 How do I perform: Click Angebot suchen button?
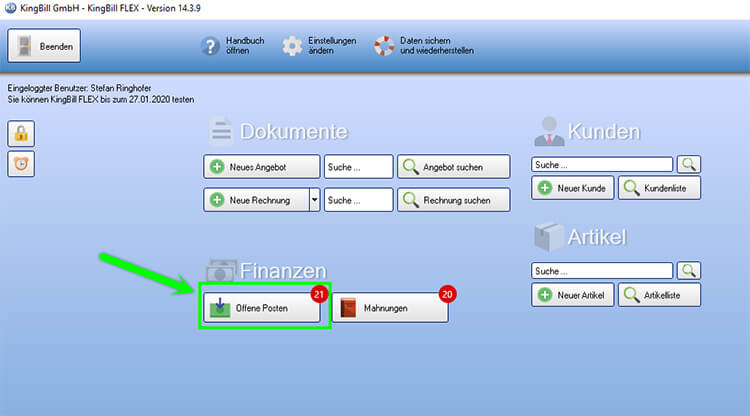pyautogui.click(x=453, y=167)
